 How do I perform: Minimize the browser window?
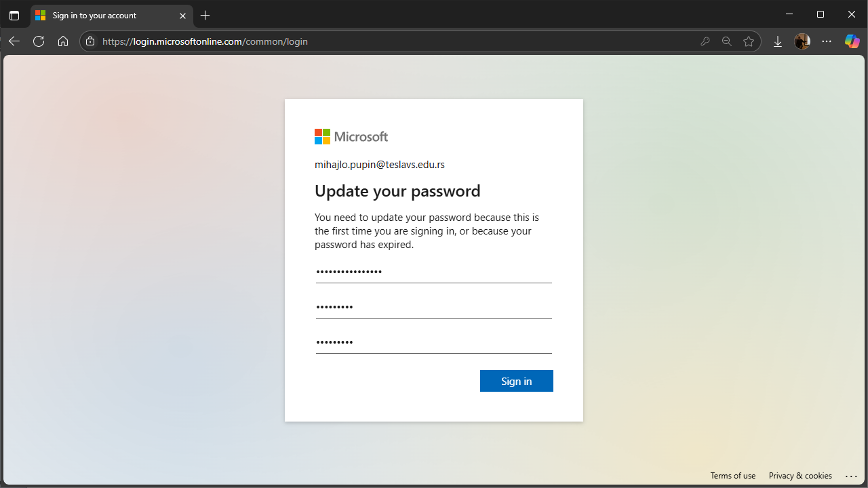pyautogui.click(x=789, y=14)
